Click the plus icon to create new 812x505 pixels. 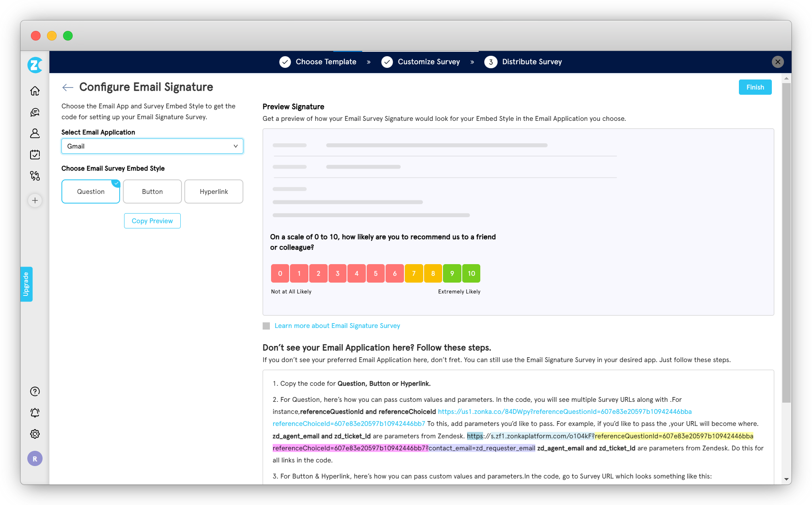(x=35, y=200)
